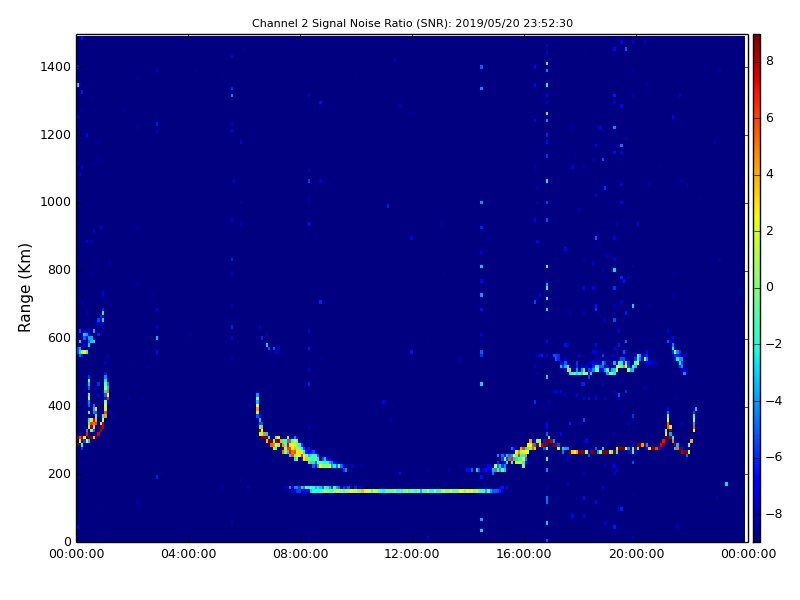Click the 04:00:00 time axis label

coord(189,554)
